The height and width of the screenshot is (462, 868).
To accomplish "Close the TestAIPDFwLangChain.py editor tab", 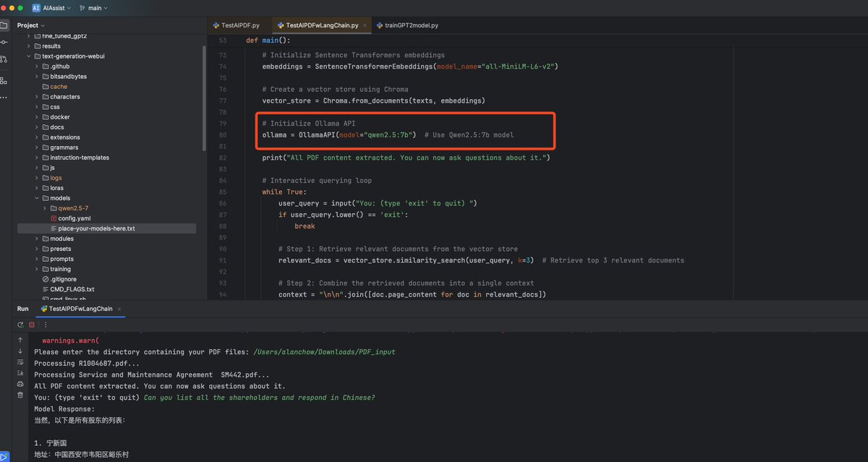I will 365,25.
